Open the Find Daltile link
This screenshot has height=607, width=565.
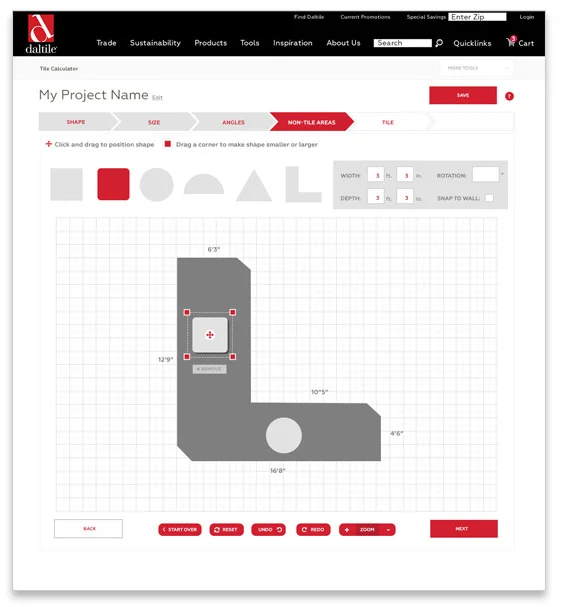tap(309, 17)
